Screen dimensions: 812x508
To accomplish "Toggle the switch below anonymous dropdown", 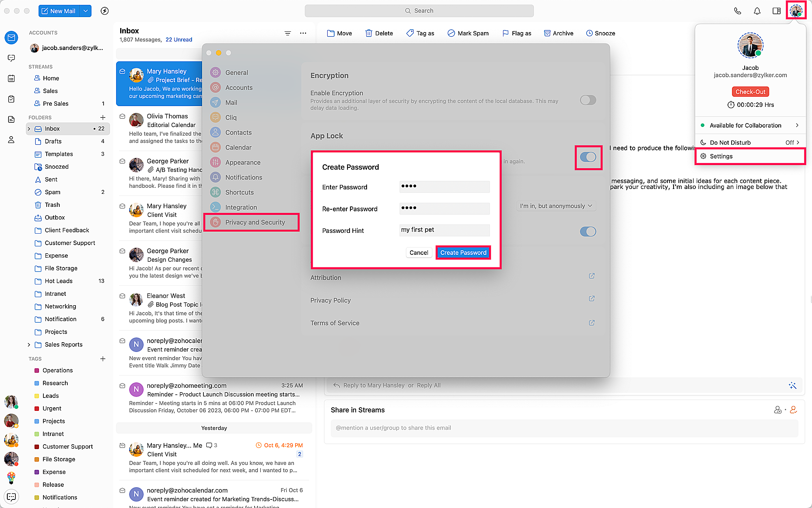I will 587,232.
